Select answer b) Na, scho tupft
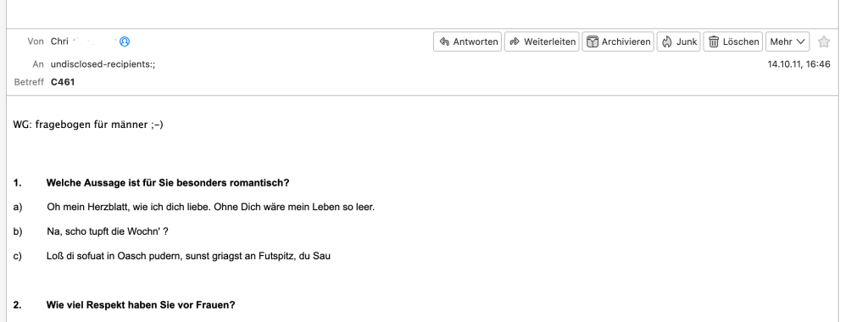This screenshot has width=868, height=322. click(x=108, y=231)
